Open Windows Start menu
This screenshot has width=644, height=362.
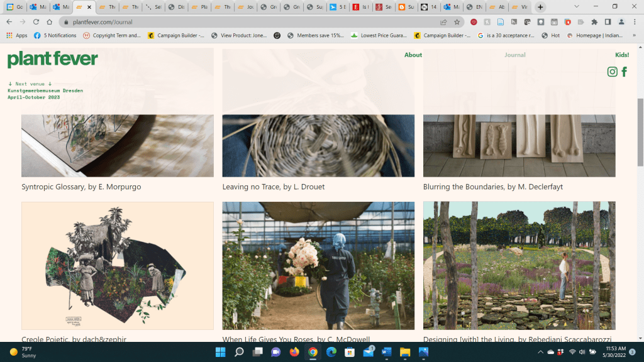(x=221, y=353)
